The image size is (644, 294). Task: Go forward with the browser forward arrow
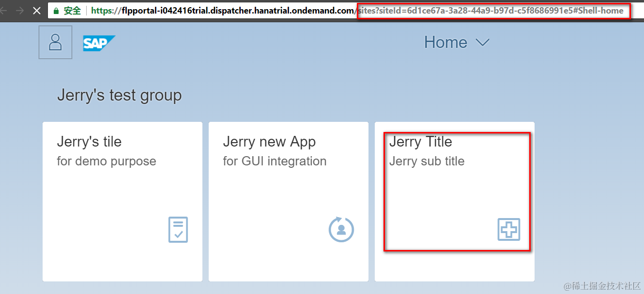click(20, 10)
